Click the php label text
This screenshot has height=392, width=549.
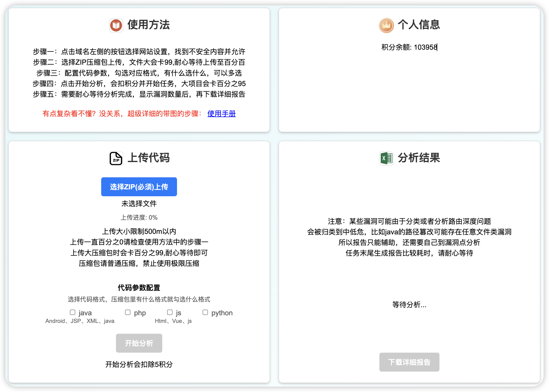tap(140, 313)
